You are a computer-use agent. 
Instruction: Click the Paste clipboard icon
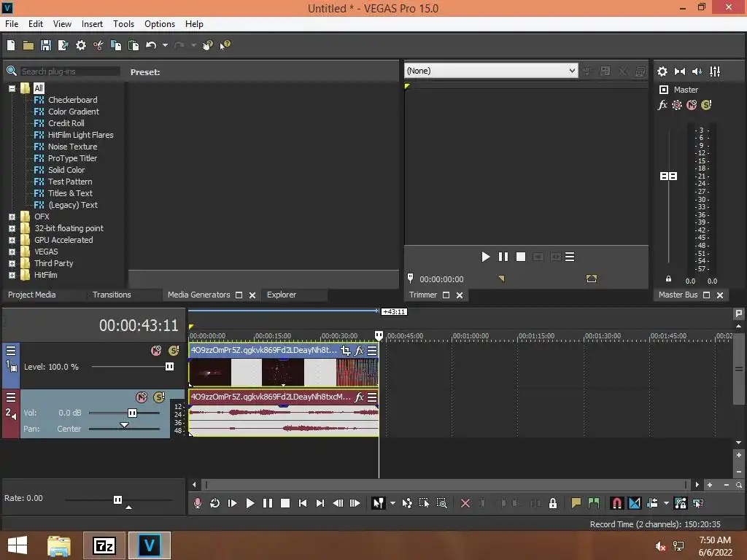coord(133,45)
